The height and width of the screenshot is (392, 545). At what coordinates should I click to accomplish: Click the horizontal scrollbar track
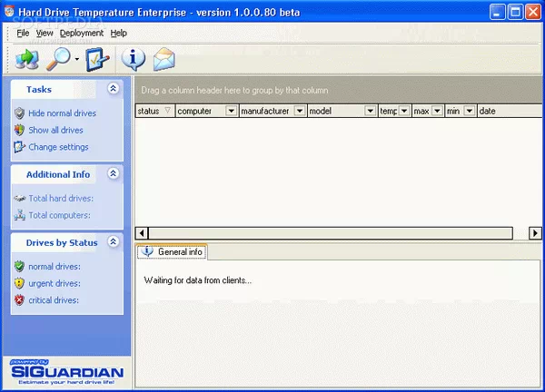point(331,233)
